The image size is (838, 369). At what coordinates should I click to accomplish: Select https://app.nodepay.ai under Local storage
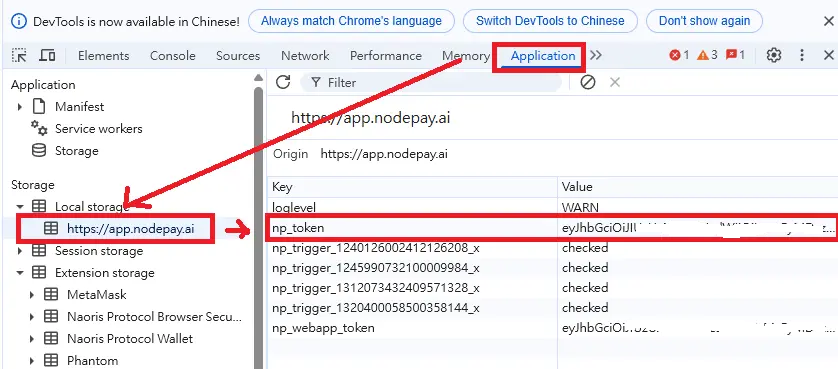tap(131, 229)
